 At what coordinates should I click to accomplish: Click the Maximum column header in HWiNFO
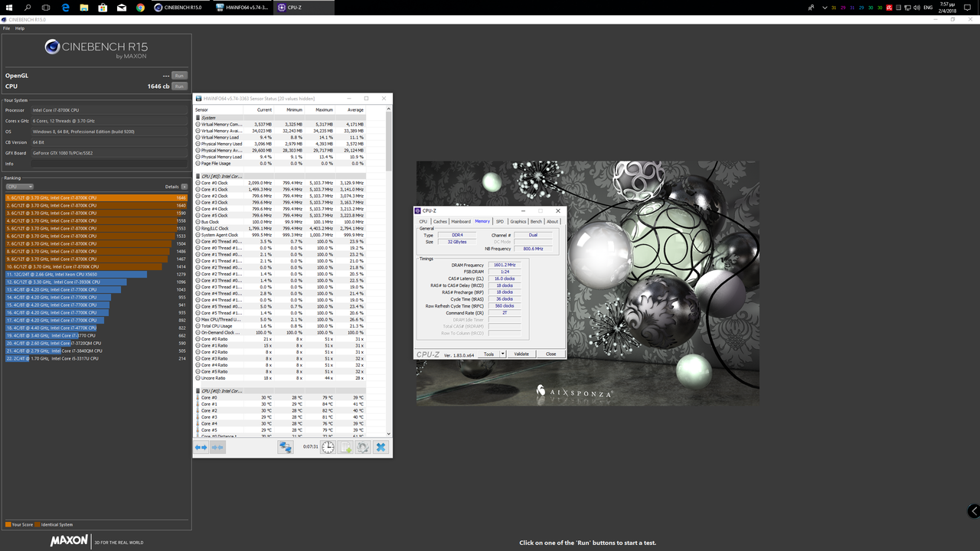(319, 109)
